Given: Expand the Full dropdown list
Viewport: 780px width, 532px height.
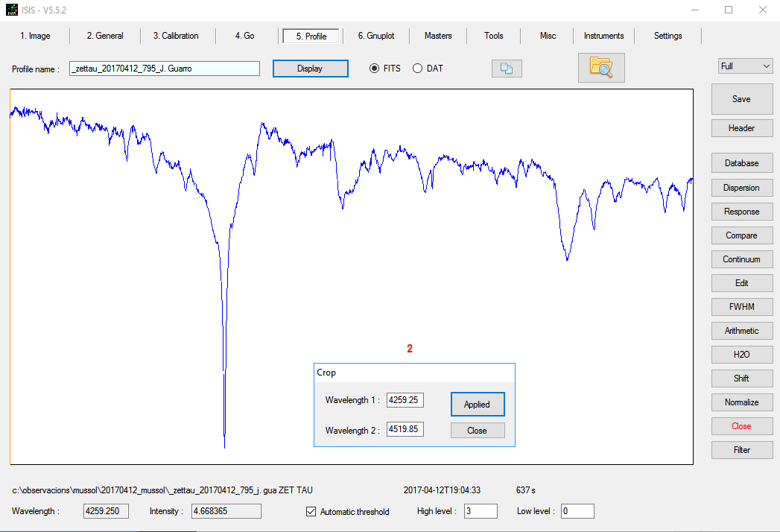Looking at the screenshot, I should pyautogui.click(x=745, y=66).
